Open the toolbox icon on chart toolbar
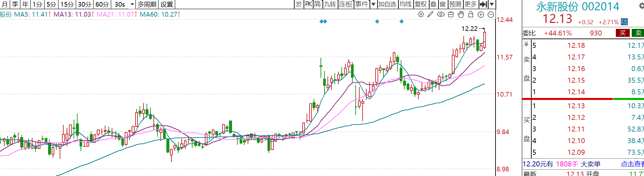This screenshot has height=176, width=644. pos(451,15)
